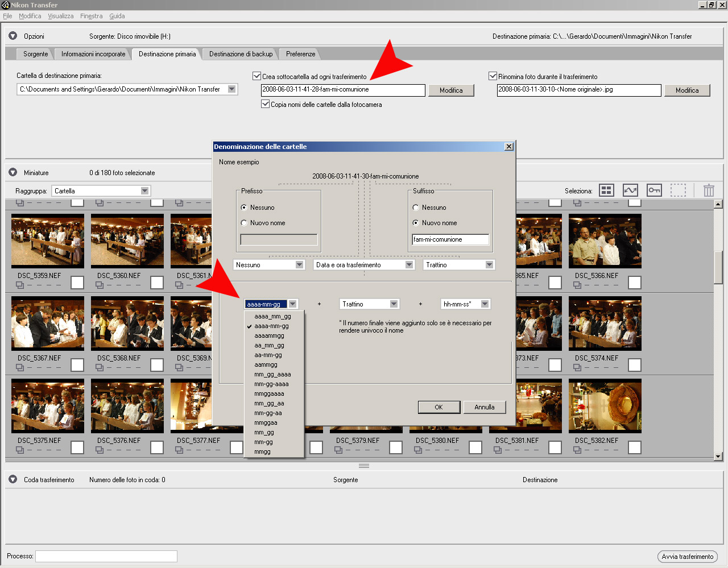Click the suffix name field fam-mi-comunione
The height and width of the screenshot is (568, 728).
click(450, 239)
